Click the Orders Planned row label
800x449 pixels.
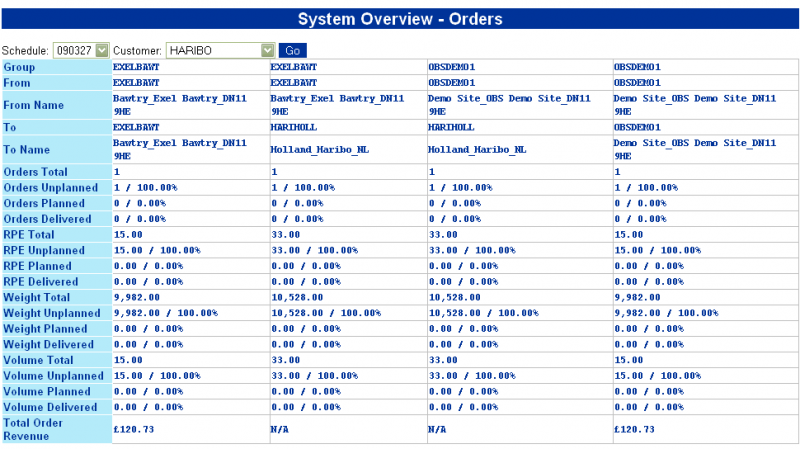point(44,203)
